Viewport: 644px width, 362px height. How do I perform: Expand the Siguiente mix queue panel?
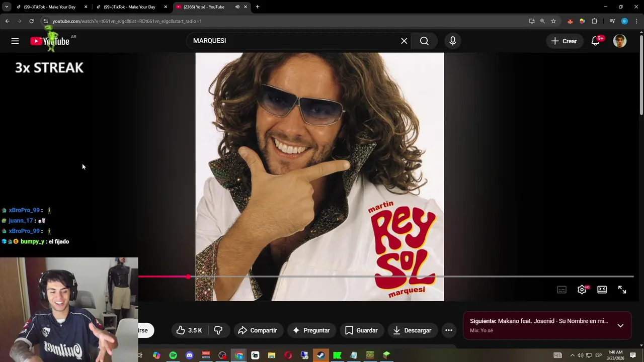tap(620, 325)
